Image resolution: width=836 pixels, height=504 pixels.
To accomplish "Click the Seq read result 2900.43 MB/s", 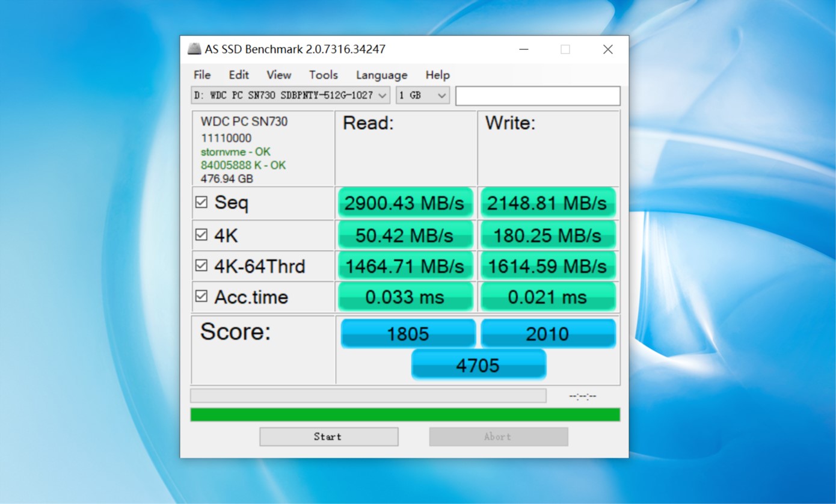I will click(405, 203).
